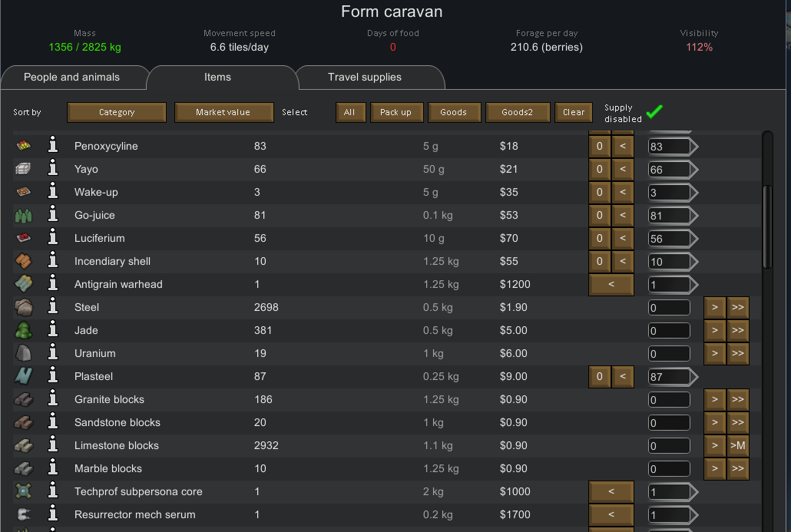Click the Luciferium item icon
The height and width of the screenshot is (532, 791).
click(x=24, y=238)
